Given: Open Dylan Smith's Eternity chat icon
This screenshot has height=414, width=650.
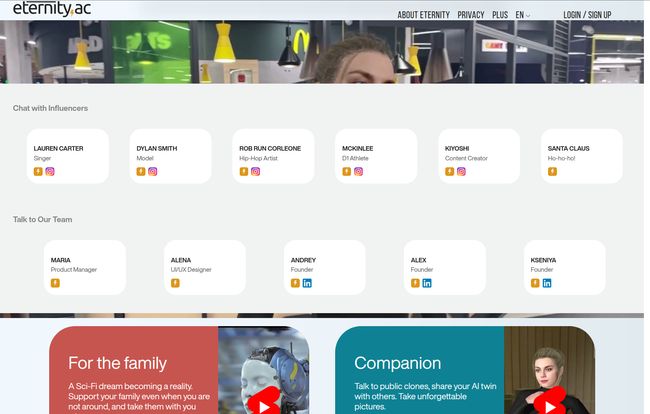Looking at the screenshot, I should click(x=141, y=172).
